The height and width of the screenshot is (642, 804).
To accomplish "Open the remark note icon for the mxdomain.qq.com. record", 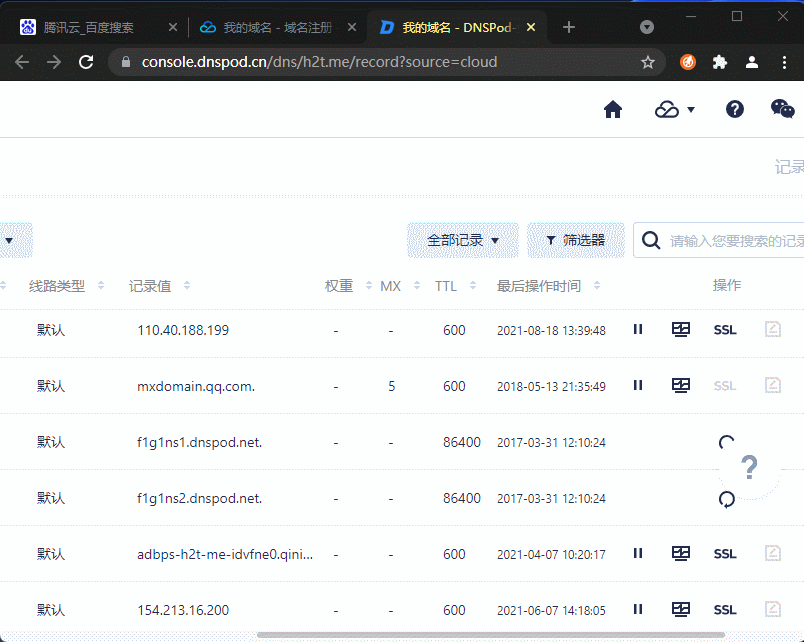I will 773,385.
